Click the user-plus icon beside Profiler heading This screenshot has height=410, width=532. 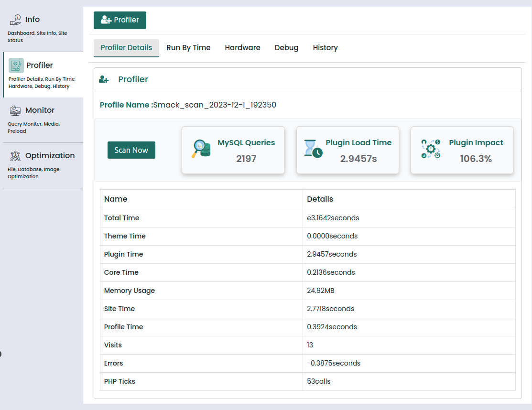104,79
